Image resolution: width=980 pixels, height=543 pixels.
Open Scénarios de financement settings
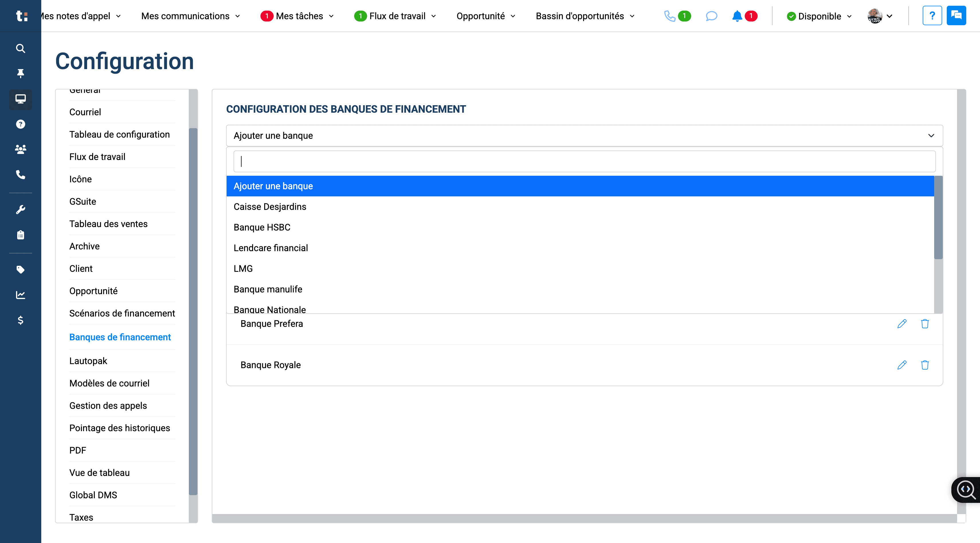(122, 313)
